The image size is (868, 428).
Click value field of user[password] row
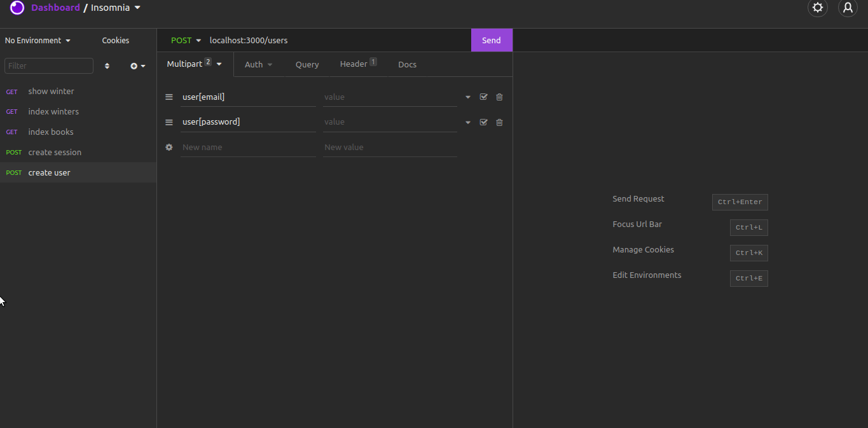coord(390,122)
